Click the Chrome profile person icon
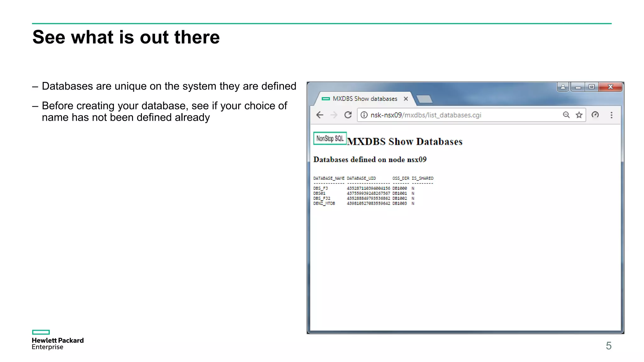 tap(563, 87)
